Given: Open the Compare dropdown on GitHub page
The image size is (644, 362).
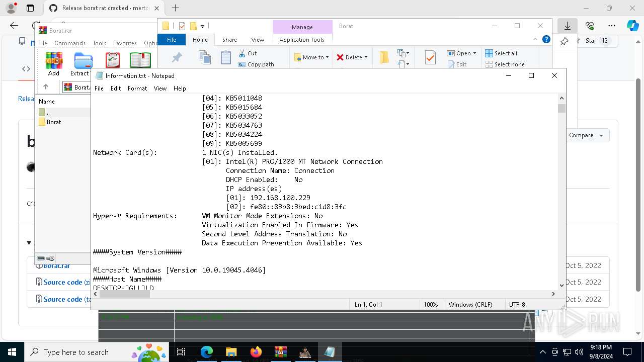Looking at the screenshot, I should tap(586, 135).
